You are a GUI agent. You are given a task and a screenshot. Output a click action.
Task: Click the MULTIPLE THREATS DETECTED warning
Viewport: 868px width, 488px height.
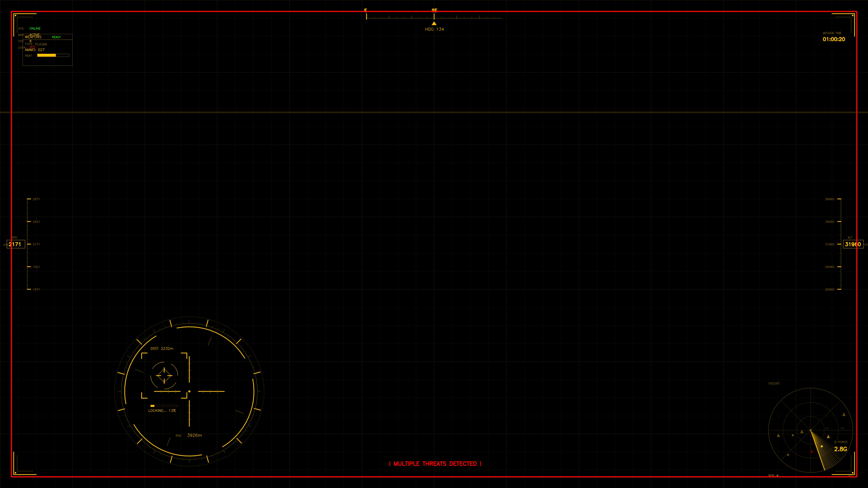pyautogui.click(x=435, y=464)
